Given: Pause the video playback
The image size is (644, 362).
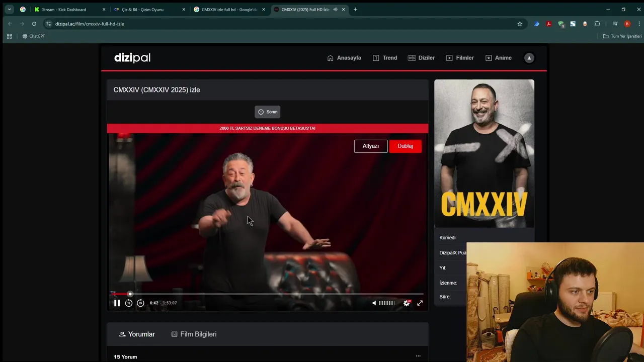Looking at the screenshot, I should coord(117,303).
